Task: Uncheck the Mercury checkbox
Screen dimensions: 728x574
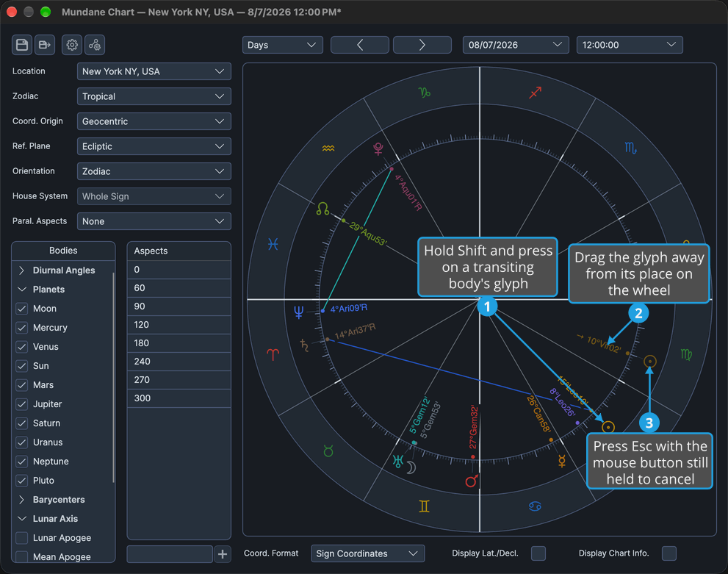Action: point(22,328)
